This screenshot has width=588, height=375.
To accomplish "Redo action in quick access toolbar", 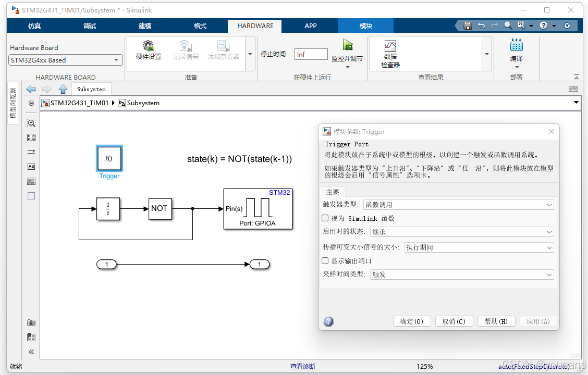I will [x=495, y=26].
